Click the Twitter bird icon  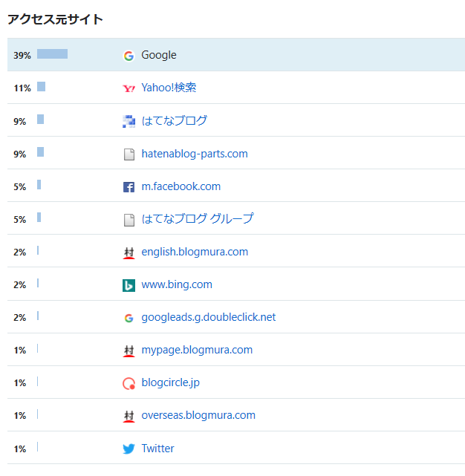coord(129,449)
